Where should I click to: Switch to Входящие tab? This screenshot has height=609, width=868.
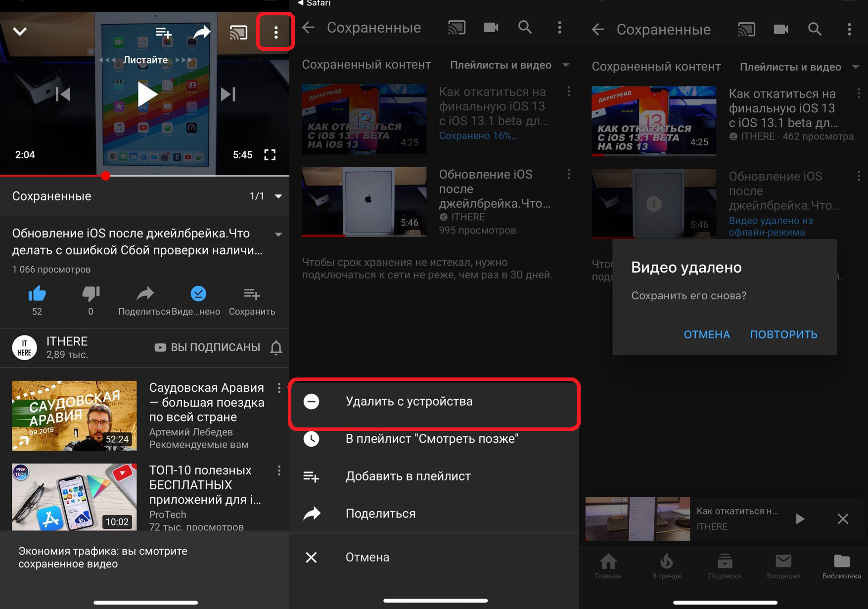click(783, 566)
